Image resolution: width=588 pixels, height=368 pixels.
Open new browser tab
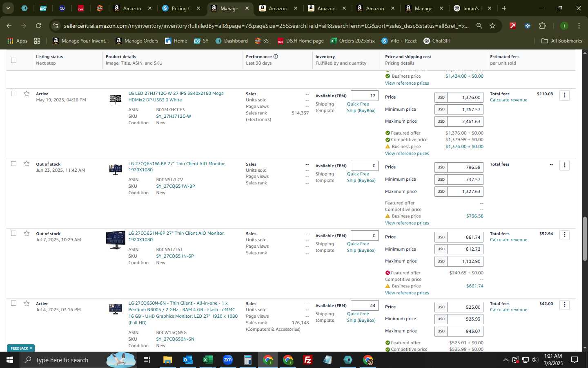[504, 8]
